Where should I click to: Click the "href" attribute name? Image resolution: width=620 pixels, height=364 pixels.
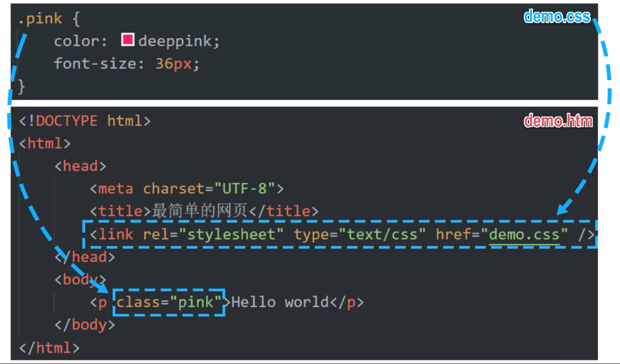(453, 235)
